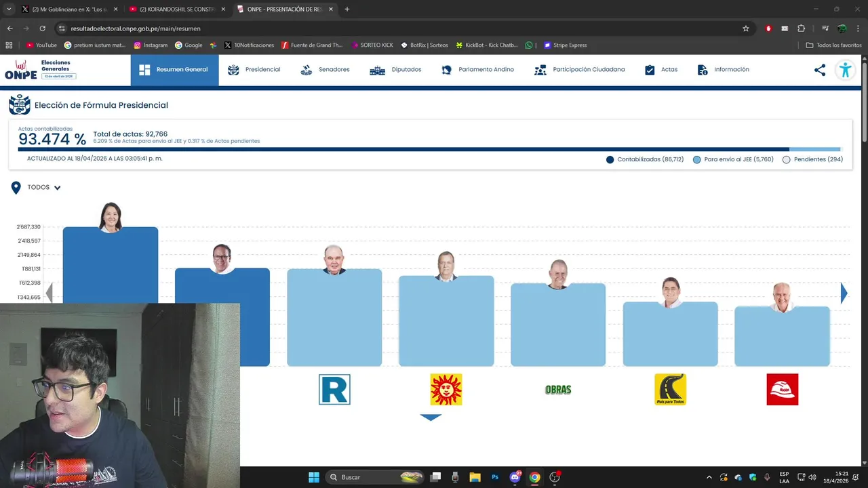Image resolution: width=868 pixels, height=488 pixels.
Task: Show hidden system tray icons chevron
Action: pos(710,477)
